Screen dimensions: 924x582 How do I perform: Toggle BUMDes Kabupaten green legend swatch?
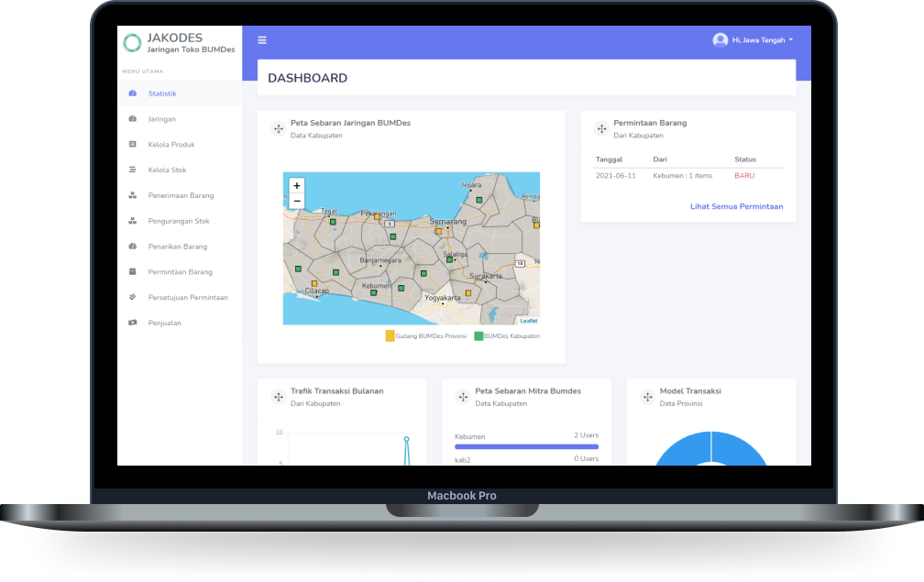click(478, 335)
